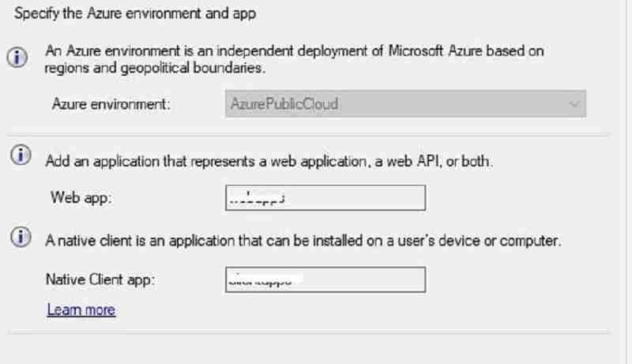Open the Azure environment dropdown
Screen dimensions: 632x364
405,104
